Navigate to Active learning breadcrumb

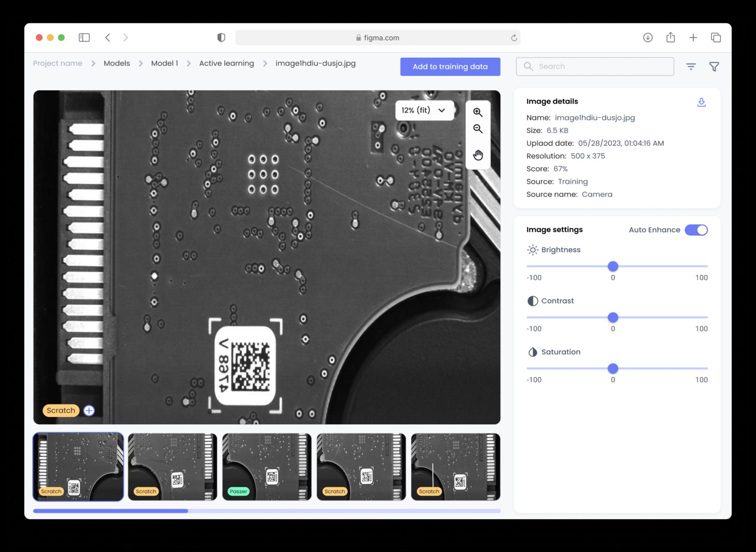(226, 63)
